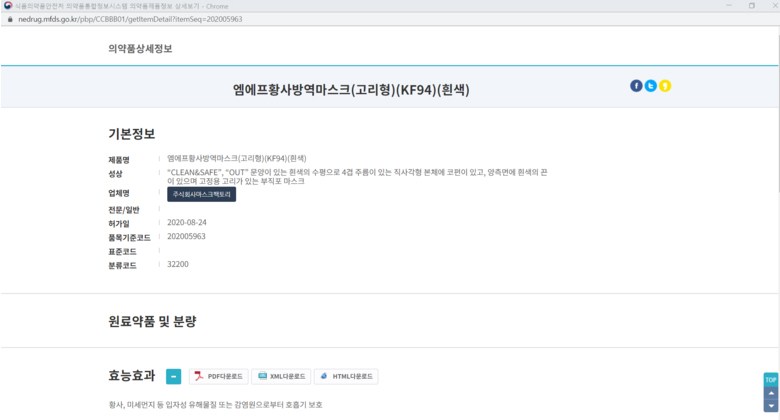Share via the yellow KakaoStory icon
The height and width of the screenshot is (420, 780).
(665, 86)
